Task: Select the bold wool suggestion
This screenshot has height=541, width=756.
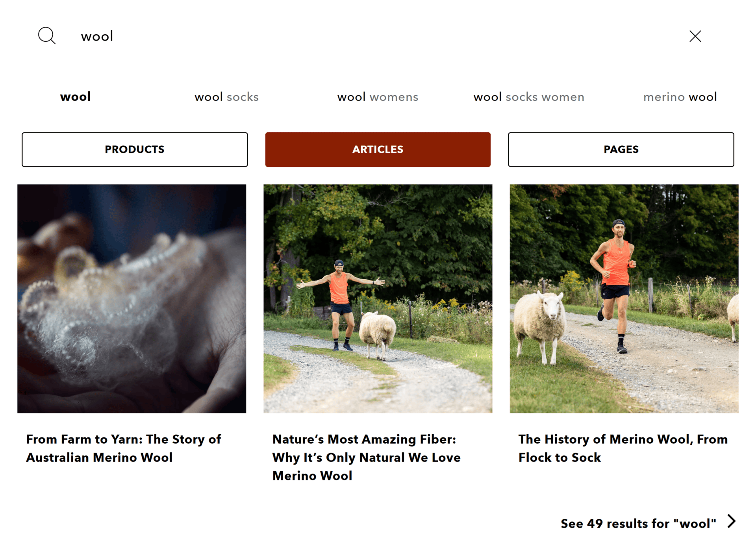Action: (75, 97)
